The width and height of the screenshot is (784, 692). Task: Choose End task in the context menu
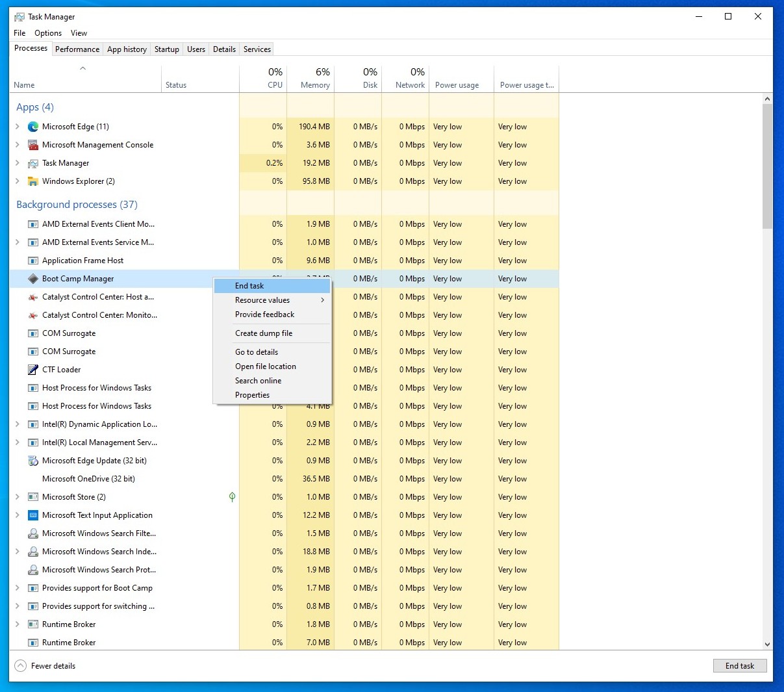point(272,286)
